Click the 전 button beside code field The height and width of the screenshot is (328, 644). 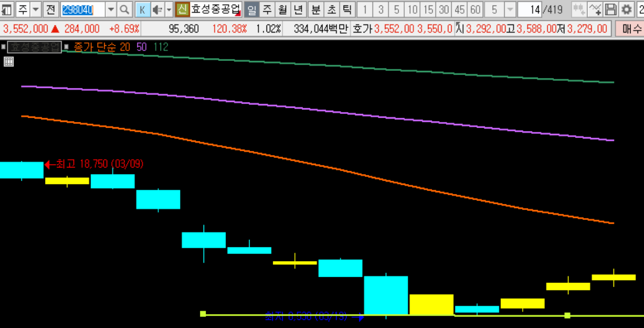point(50,9)
